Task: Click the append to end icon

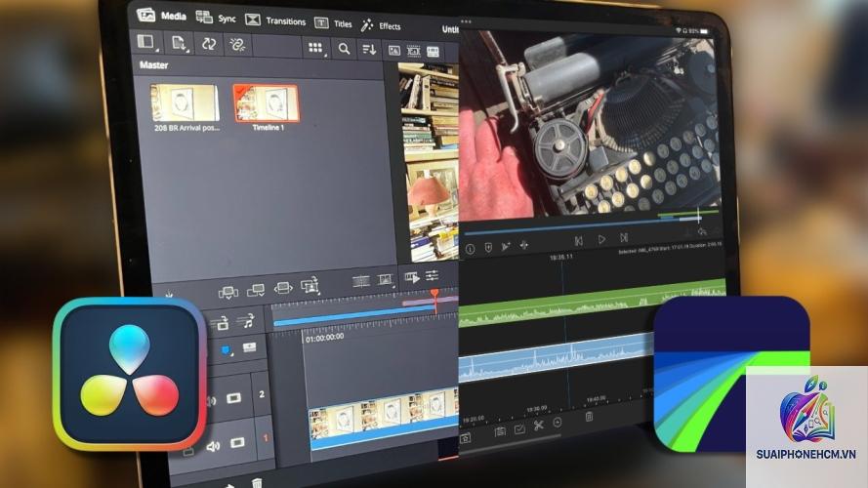Action: pyautogui.click(x=255, y=291)
